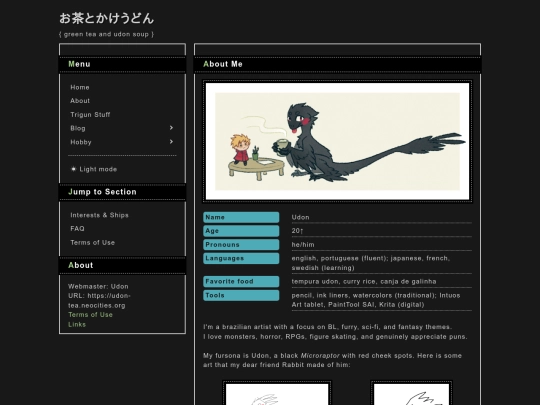The height and width of the screenshot is (405, 540).
Task: Click the sun icon beside Light mode
Action: click(x=73, y=169)
